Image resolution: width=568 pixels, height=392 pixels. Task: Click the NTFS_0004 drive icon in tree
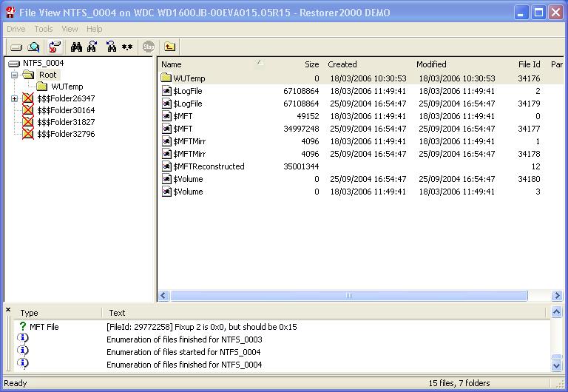click(14, 64)
